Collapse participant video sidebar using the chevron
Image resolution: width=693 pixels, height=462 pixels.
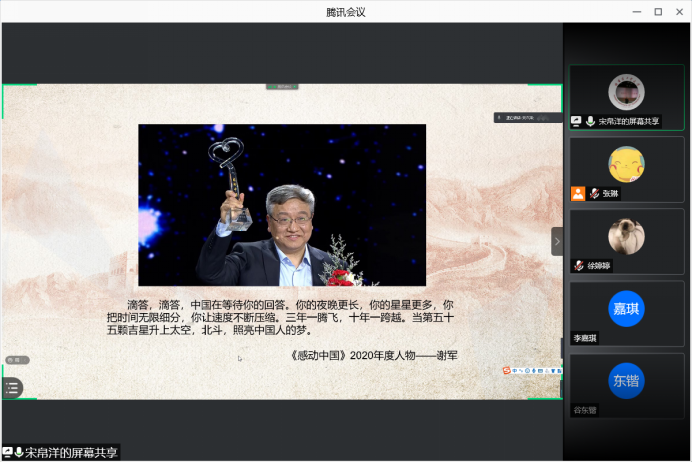557,241
